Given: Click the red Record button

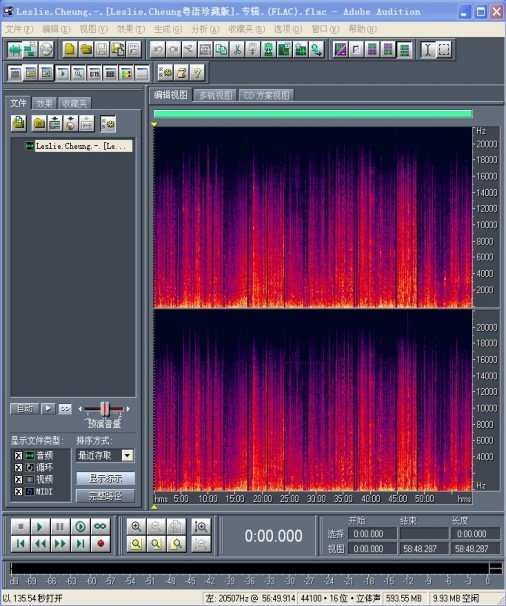Looking at the screenshot, I should pos(101,544).
